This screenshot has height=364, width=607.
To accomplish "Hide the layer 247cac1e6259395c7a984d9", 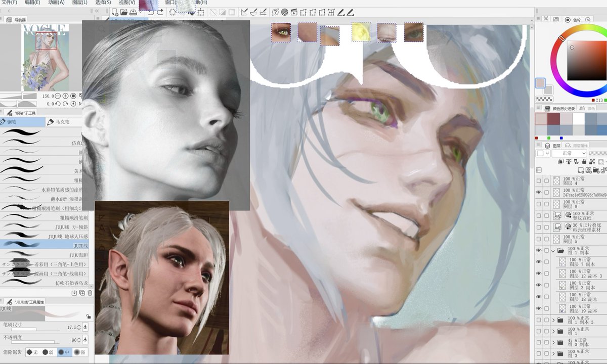I will (x=538, y=192).
